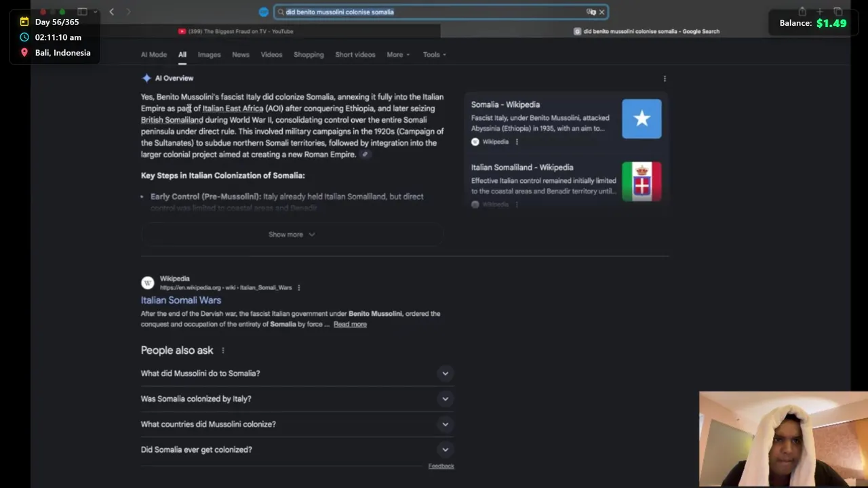This screenshot has width=868, height=488.
Task: Select the Google Search browser tab
Action: tap(646, 31)
